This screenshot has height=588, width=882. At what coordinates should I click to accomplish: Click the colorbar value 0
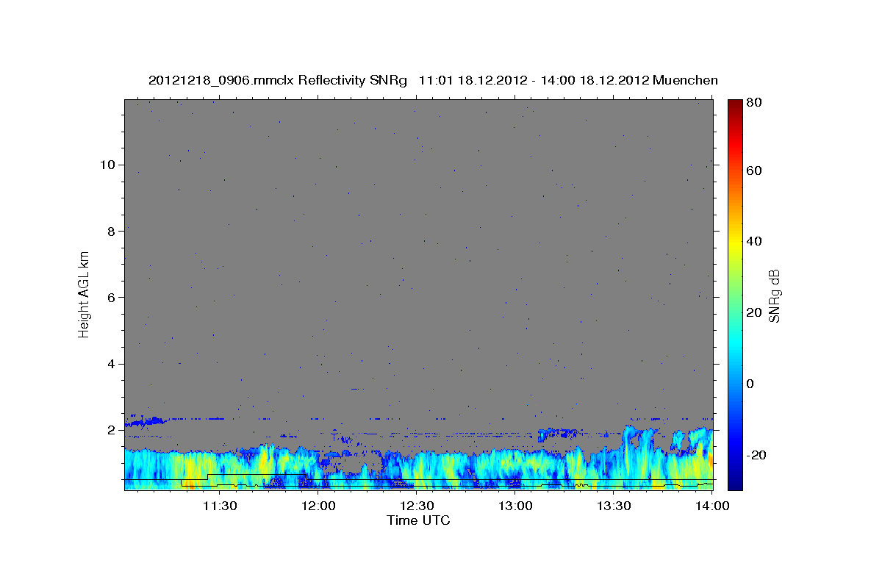750,384
